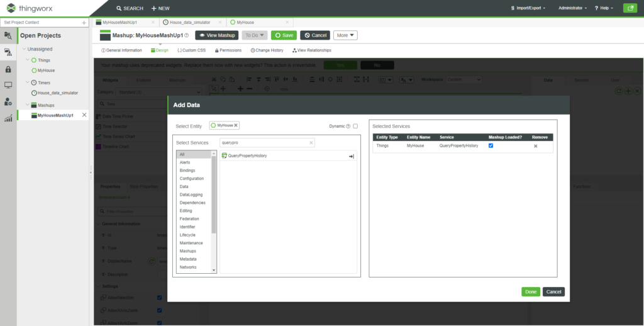Click Cancel next to Save in header

[315, 35]
